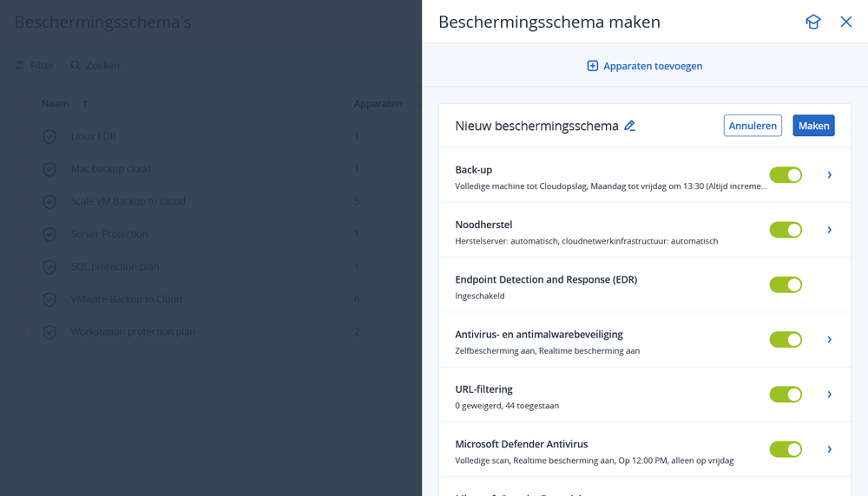The width and height of the screenshot is (868, 496).
Task: Click the Zoeken magnifier icon
Action: coord(76,66)
